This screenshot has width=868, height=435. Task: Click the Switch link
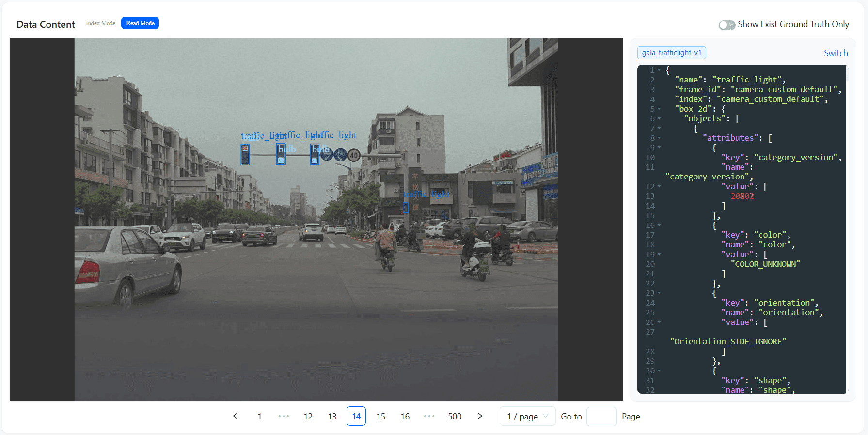(x=836, y=53)
